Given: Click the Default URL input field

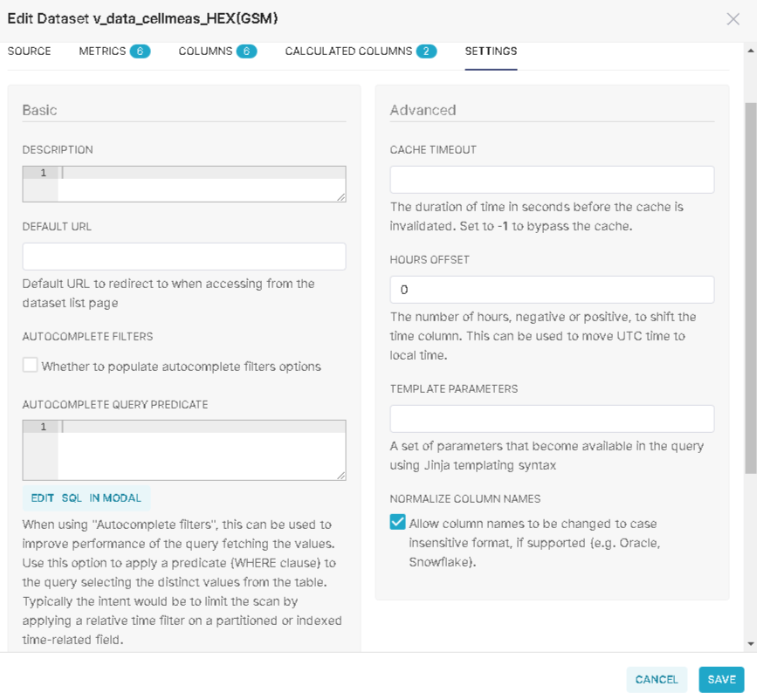Looking at the screenshot, I should [184, 257].
